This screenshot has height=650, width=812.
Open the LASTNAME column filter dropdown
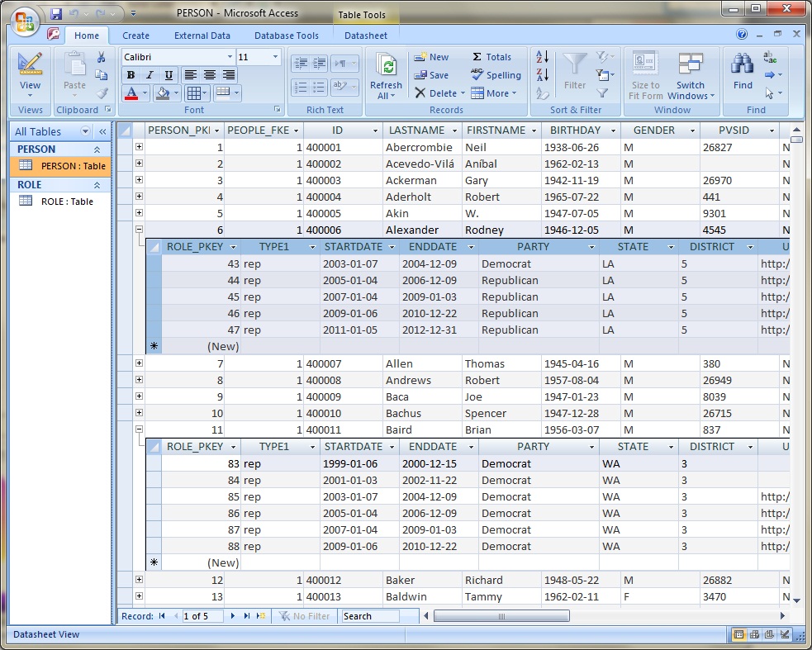click(x=454, y=130)
